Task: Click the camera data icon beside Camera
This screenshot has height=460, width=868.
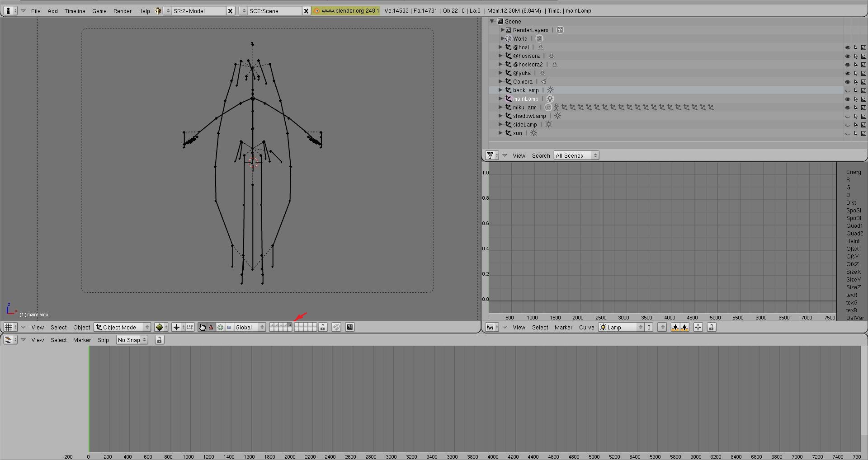Action: [x=544, y=81]
